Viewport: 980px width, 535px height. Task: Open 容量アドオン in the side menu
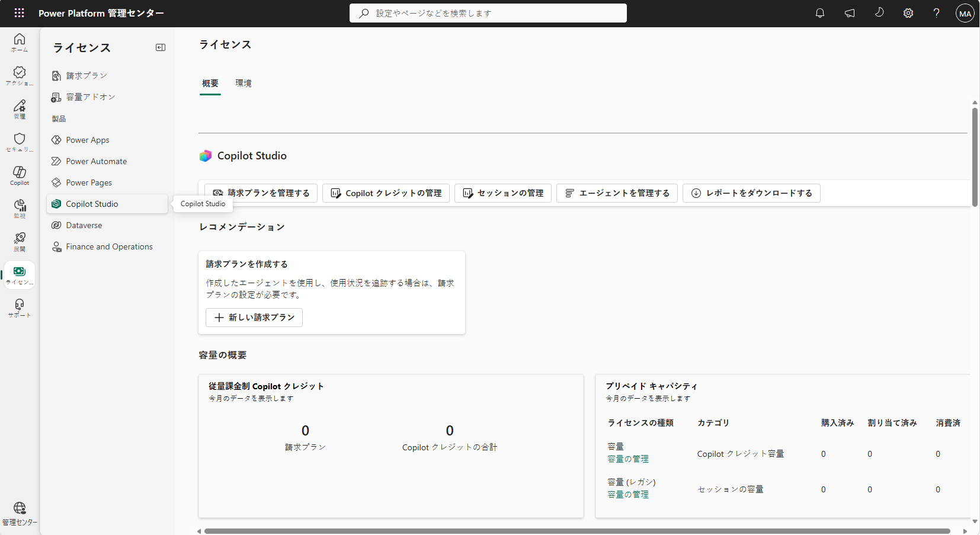107,97
